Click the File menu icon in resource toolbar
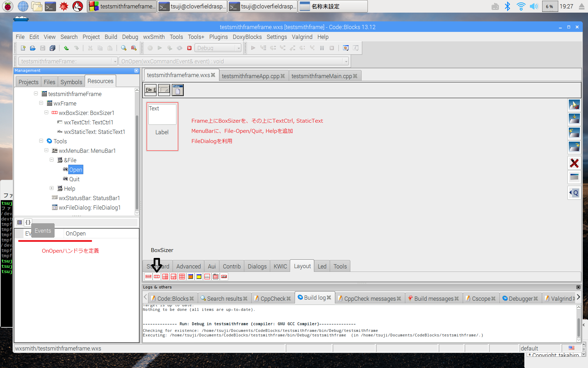The height and width of the screenshot is (368, 588). coord(151,90)
